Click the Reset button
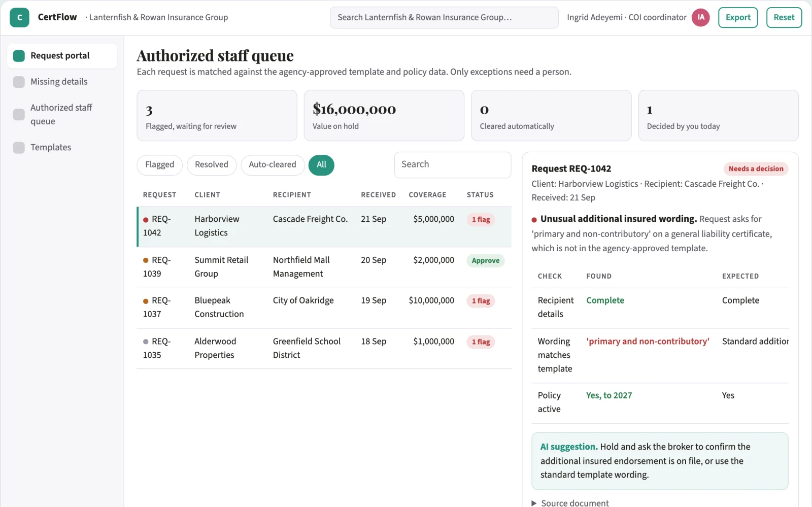Viewport: 812px width, 507px height. click(784, 17)
